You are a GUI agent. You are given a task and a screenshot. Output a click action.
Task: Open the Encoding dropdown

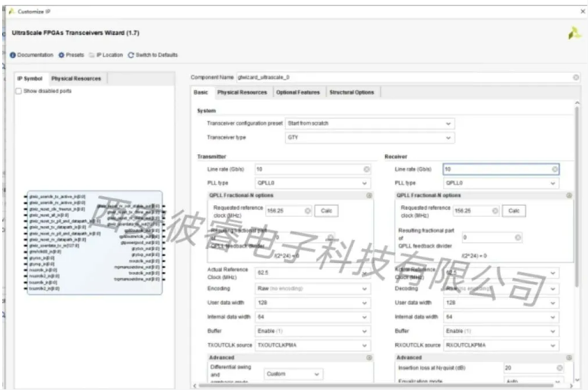[x=312, y=288]
